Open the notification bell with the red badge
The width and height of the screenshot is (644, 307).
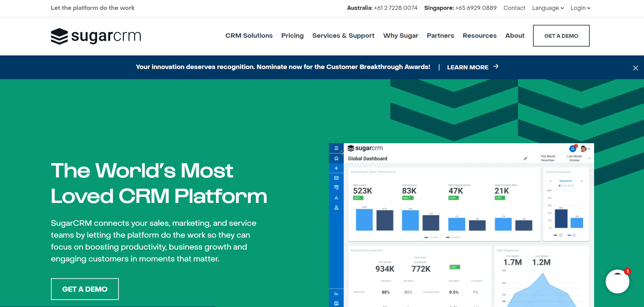573,148
